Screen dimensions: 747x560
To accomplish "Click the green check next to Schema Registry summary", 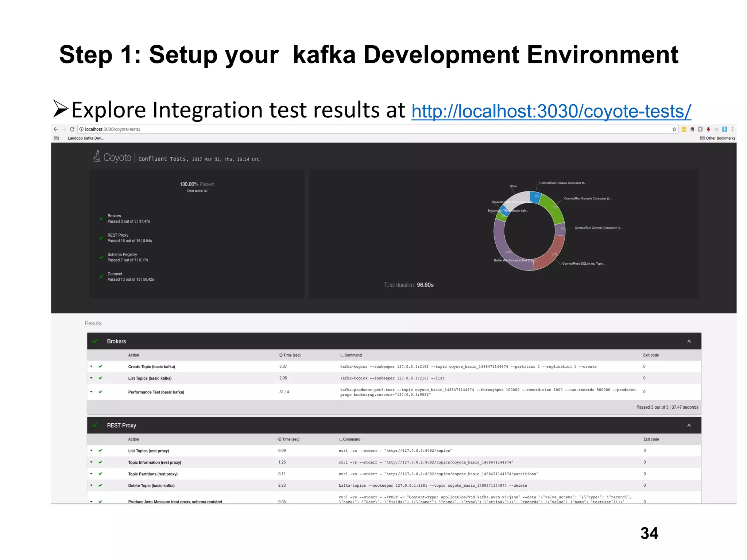I will [x=101, y=257].
